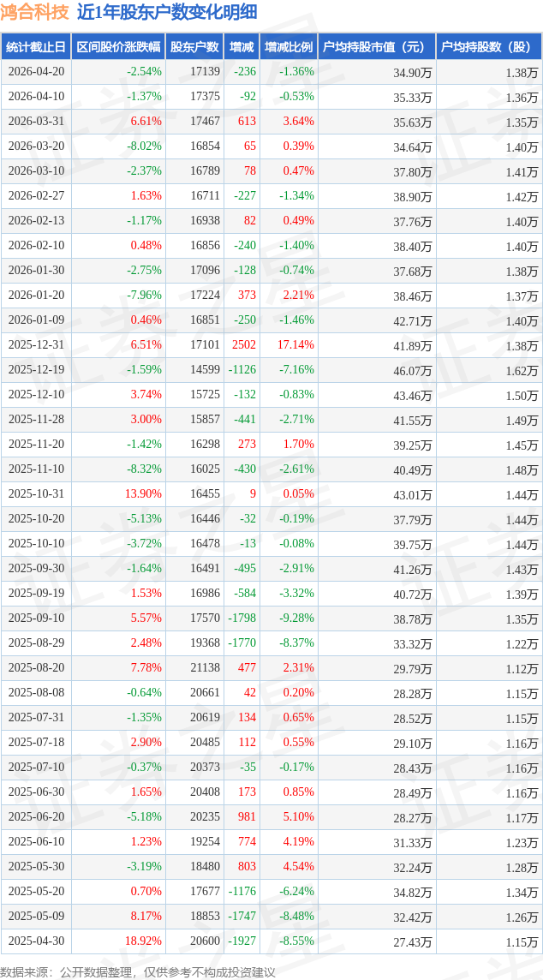Image resolution: width=543 pixels, height=980 pixels.
Task: Click shareholder count 21138
Action: click(205, 668)
